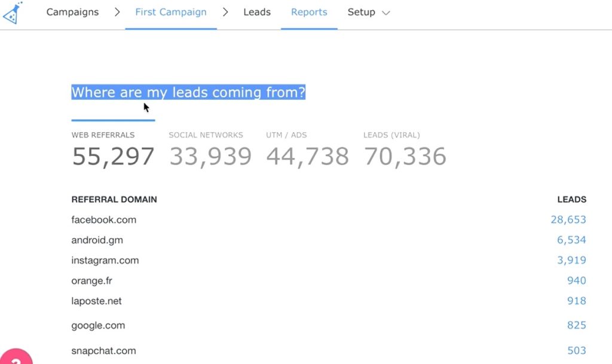Switch to Social Networks 33,939

coord(210,150)
